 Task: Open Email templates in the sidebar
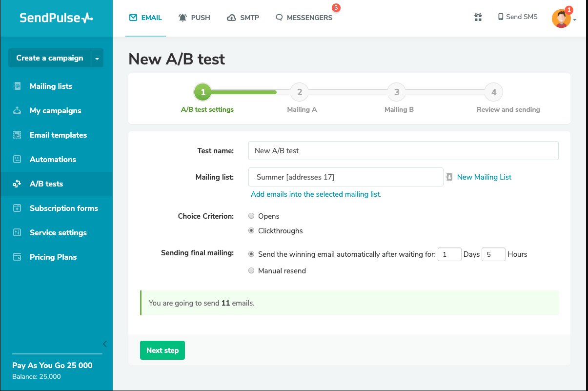(56, 135)
